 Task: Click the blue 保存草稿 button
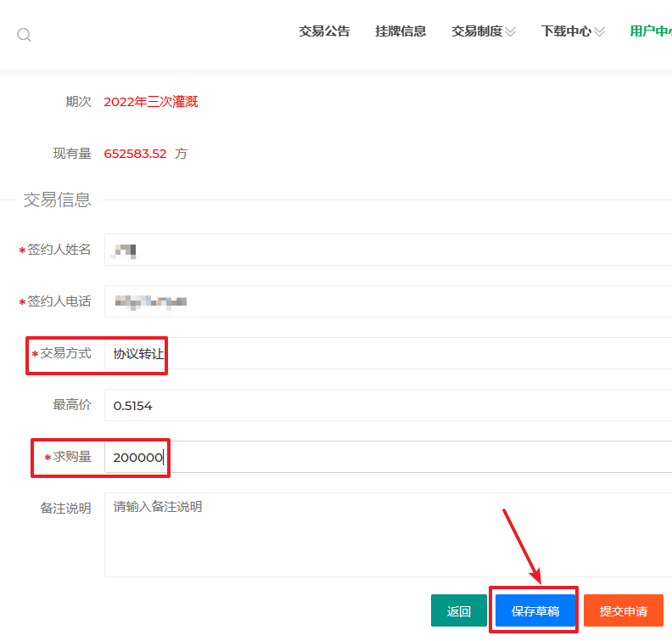(x=535, y=610)
